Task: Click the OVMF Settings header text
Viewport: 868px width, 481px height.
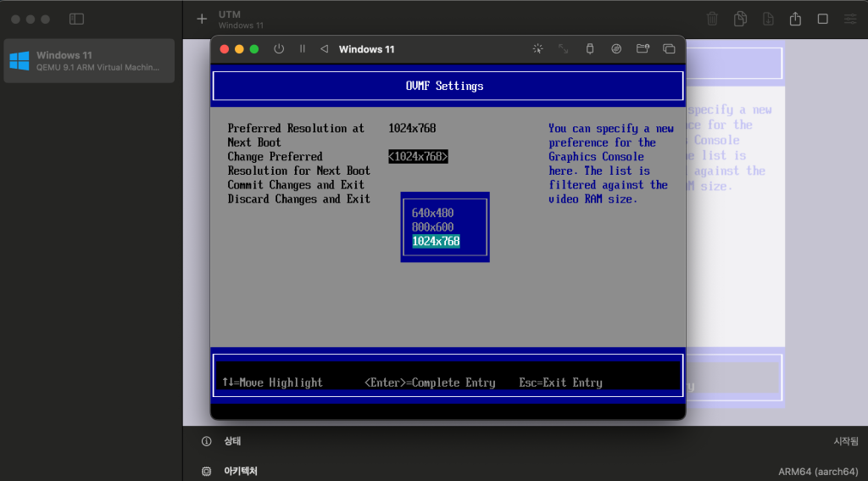Action: (x=444, y=86)
